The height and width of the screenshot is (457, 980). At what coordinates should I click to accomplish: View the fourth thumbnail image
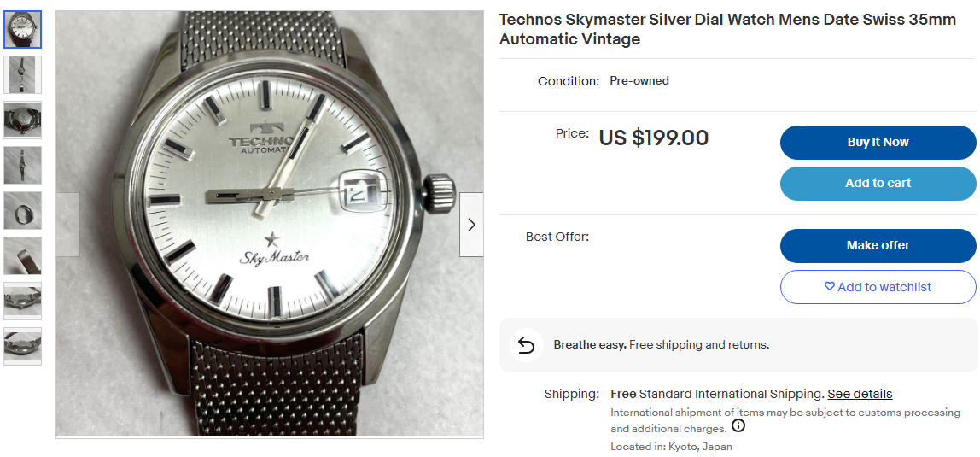22,166
